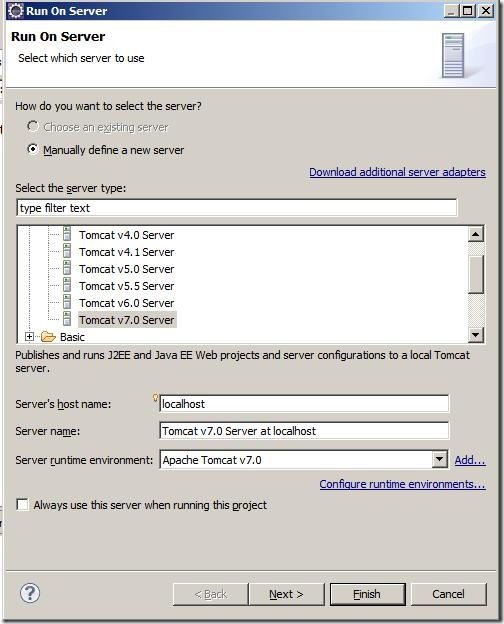This screenshot has width=504, height=624.
Task: Click the Next > button
Action: click(x=286, y=594)
